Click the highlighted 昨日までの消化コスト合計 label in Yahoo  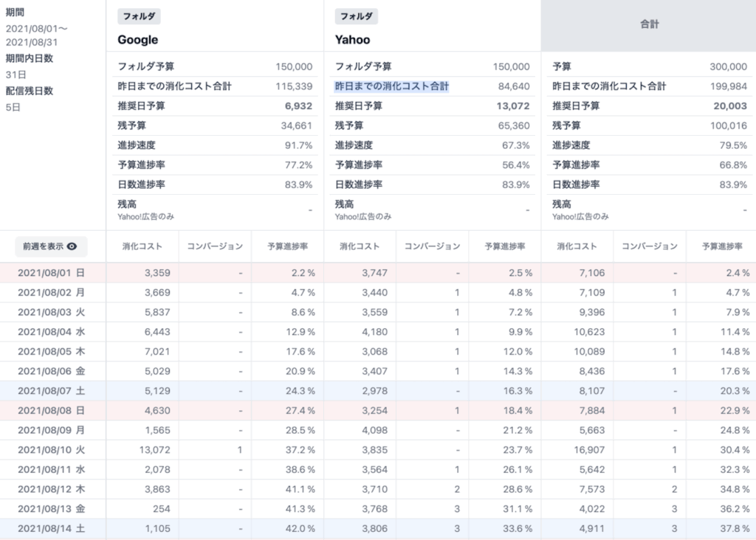coord(392,86)
